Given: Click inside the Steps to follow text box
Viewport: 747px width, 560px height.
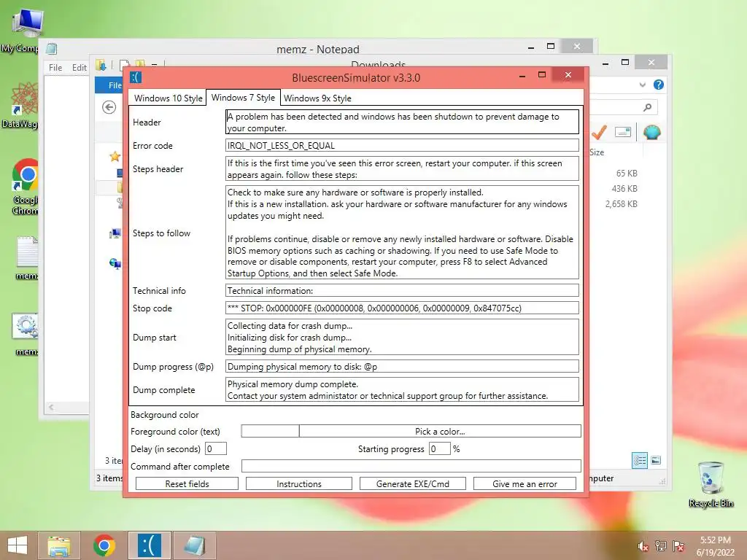Looking at the screenshot, I should tap(402, 233).
